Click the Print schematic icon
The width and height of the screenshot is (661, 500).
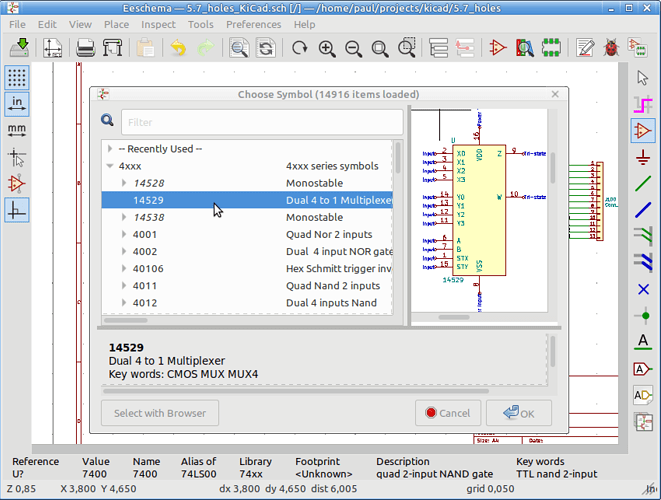86,47
